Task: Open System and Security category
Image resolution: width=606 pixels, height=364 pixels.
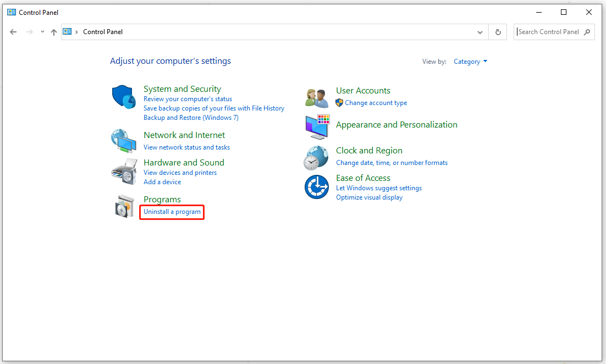Action: 182,89
